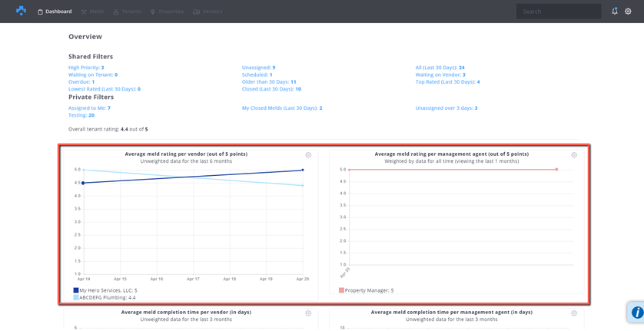Open the blue info help widget icon
Screen dimensions: 644x331
637,313
